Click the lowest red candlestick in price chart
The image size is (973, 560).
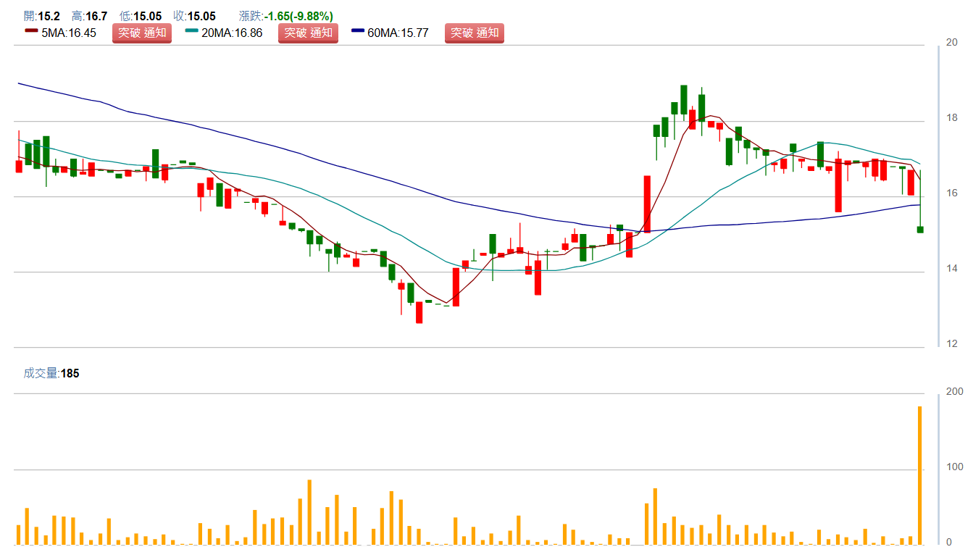pyautogui.click(x=419, y=312)
